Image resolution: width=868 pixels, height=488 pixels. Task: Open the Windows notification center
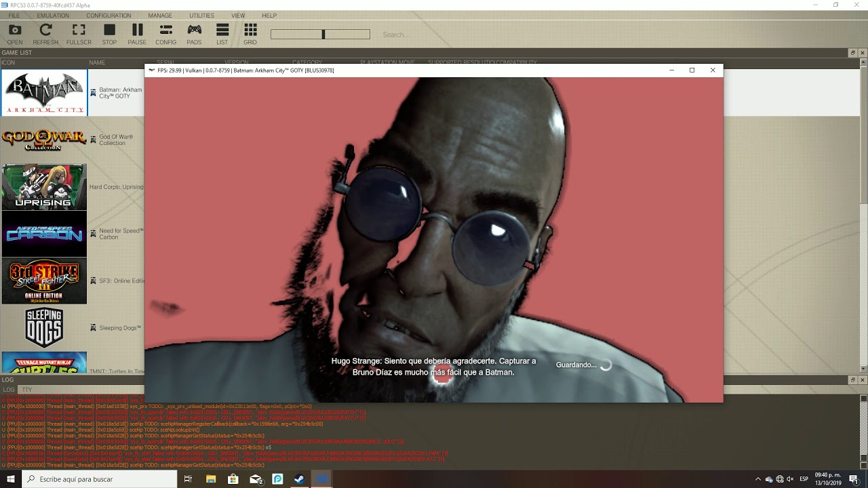pos(854,479)
